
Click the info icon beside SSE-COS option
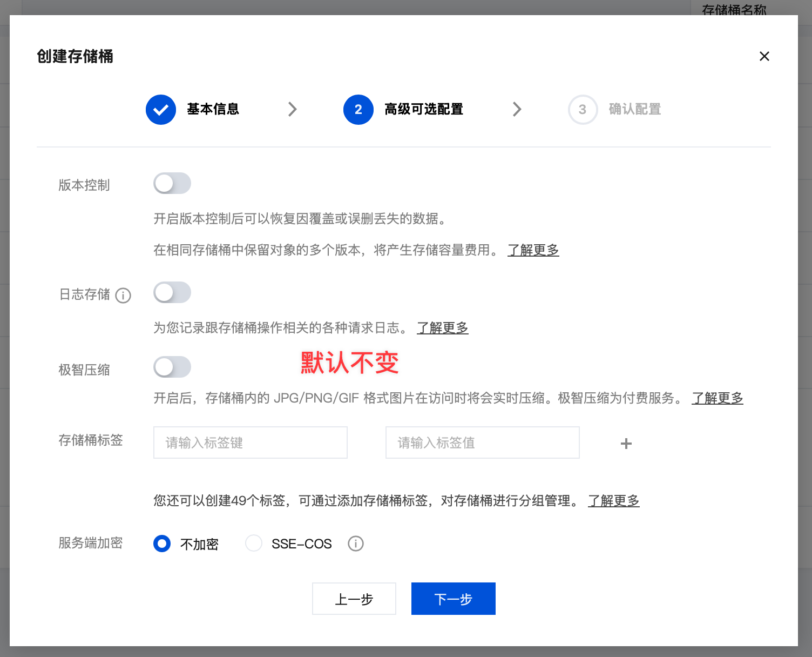[x=356, y=544]
